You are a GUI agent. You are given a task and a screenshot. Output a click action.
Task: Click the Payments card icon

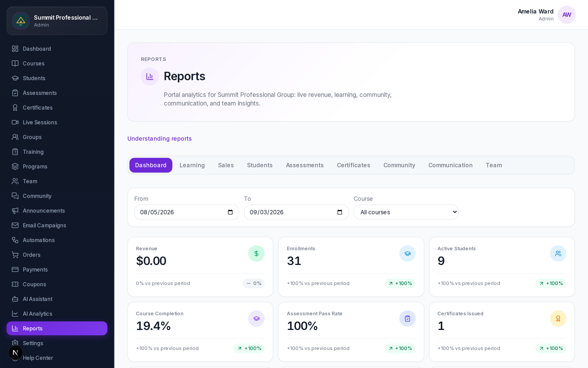[15, 270]
